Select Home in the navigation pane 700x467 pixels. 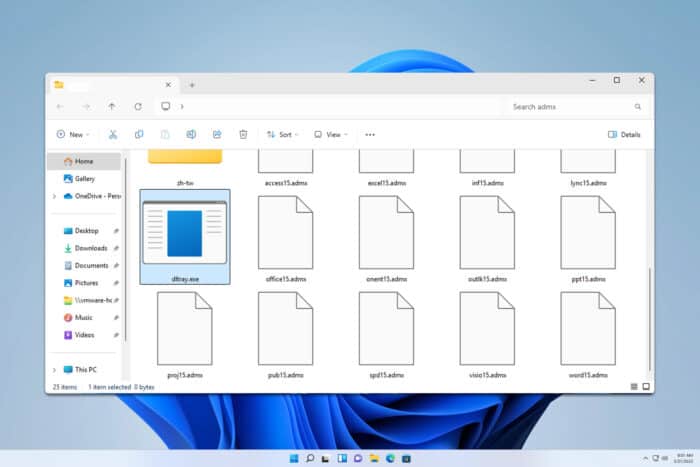pos(84,161)
